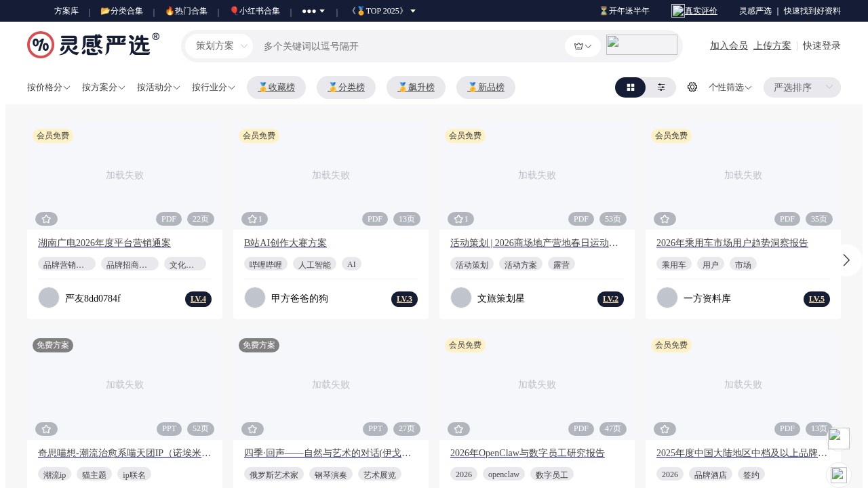Open the settings gear beside 个性筛选
Screen dimensions: 868x488
[x=692, y=87]
